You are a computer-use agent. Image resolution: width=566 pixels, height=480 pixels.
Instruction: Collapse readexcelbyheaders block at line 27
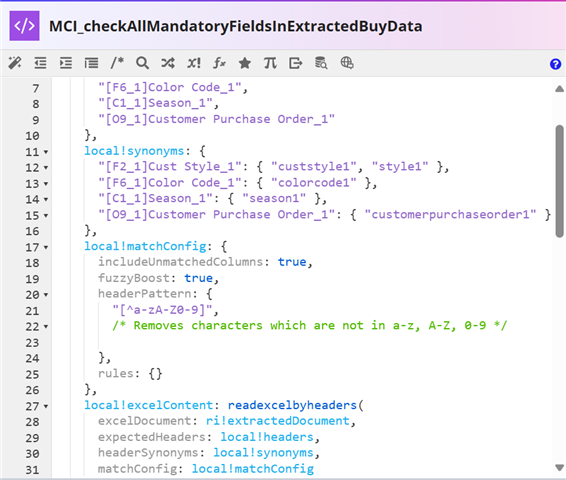[46, 407]
